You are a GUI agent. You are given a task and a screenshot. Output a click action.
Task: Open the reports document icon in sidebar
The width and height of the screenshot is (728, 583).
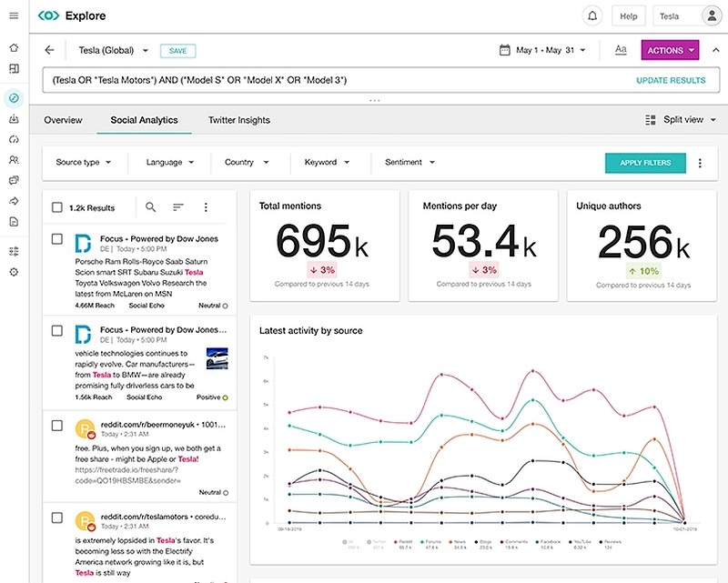[x=14, y=221]
